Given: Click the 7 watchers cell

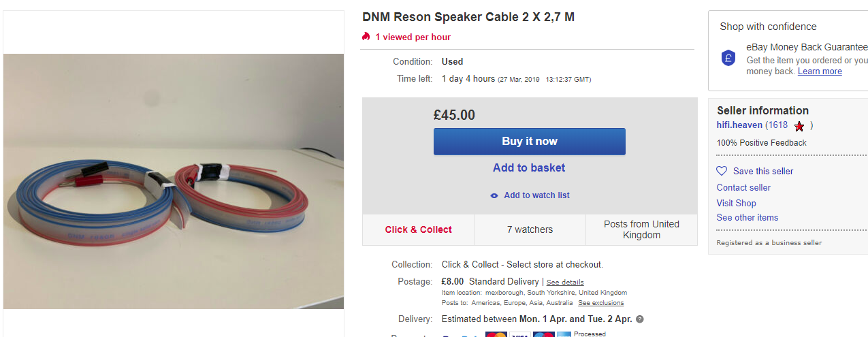Looking at the screenshot, I should [530, 230].
